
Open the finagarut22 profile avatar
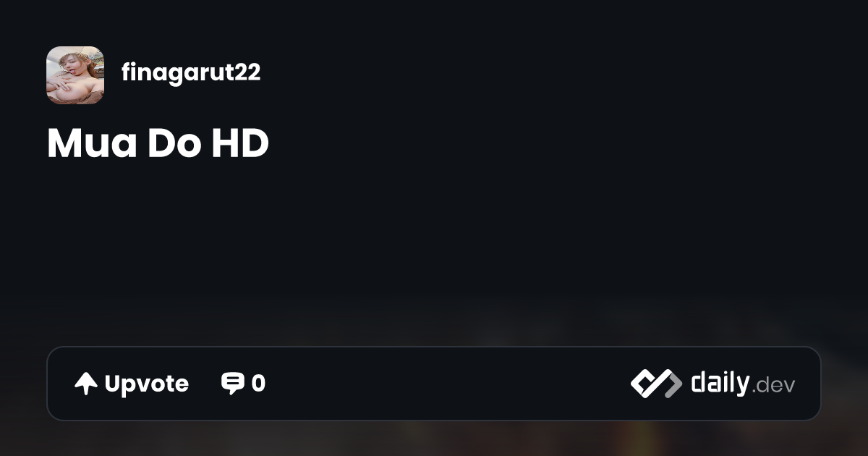click(x=75, y=75)
